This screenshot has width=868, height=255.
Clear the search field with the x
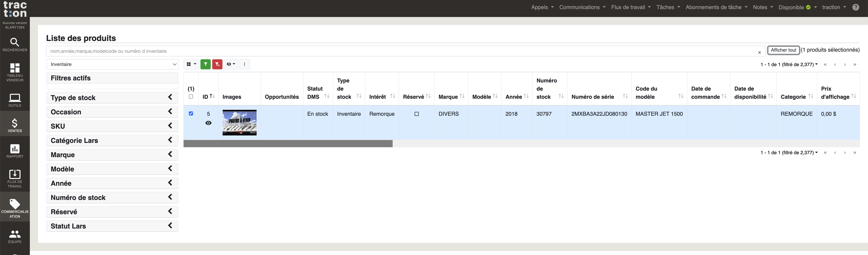[x=759, y=52]
